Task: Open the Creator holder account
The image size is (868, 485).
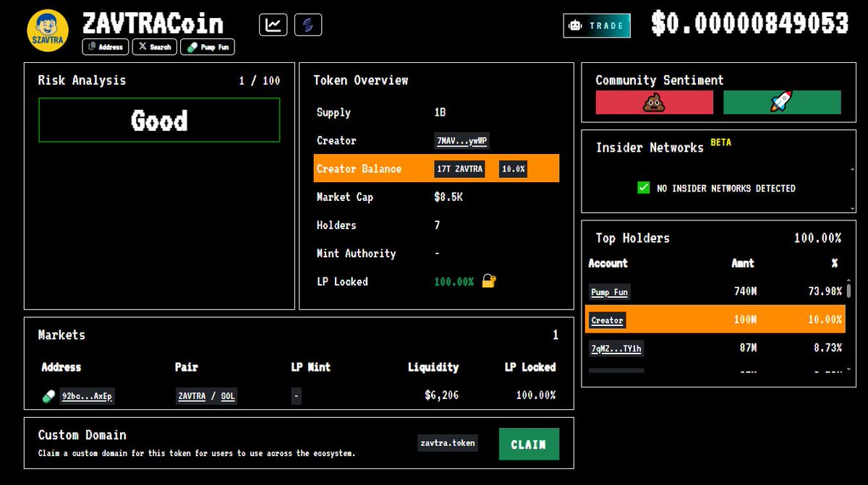Action: pyautogui.click(x=607, y=320)
